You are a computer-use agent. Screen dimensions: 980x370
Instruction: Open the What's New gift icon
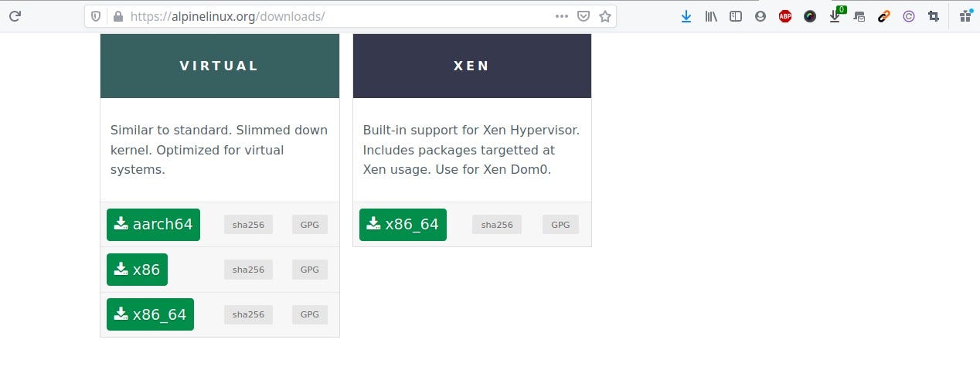966,15
